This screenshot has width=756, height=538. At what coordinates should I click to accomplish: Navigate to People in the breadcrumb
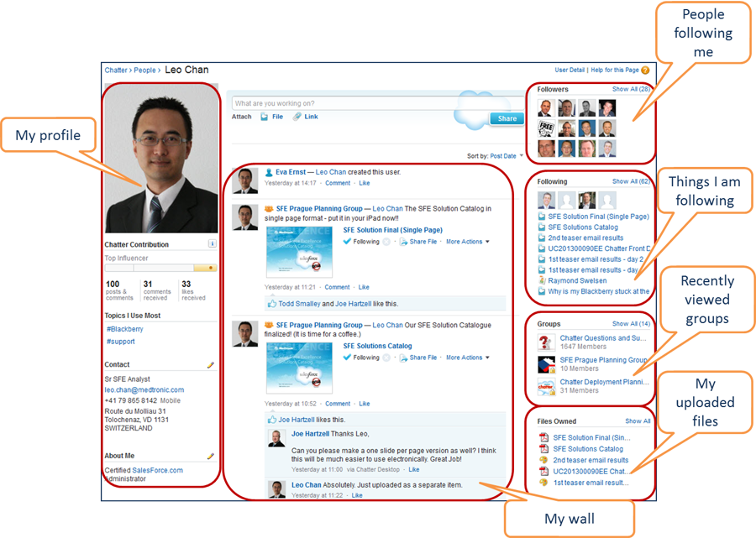(144, 71)
